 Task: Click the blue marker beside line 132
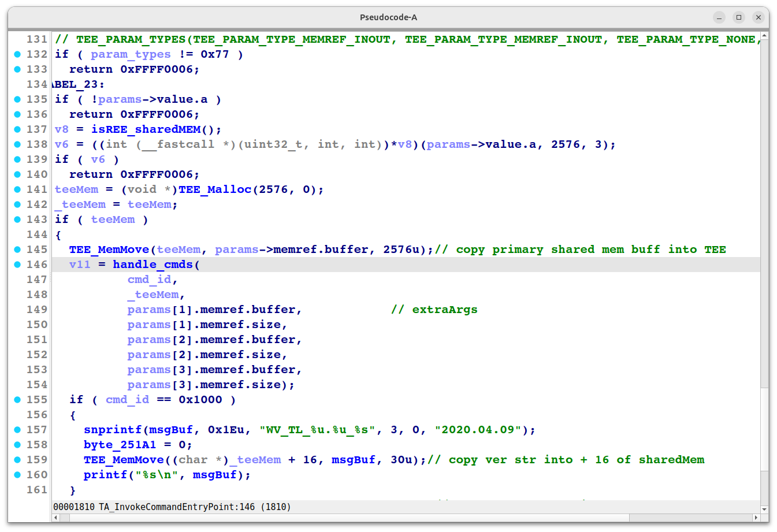tap(17, 54)
